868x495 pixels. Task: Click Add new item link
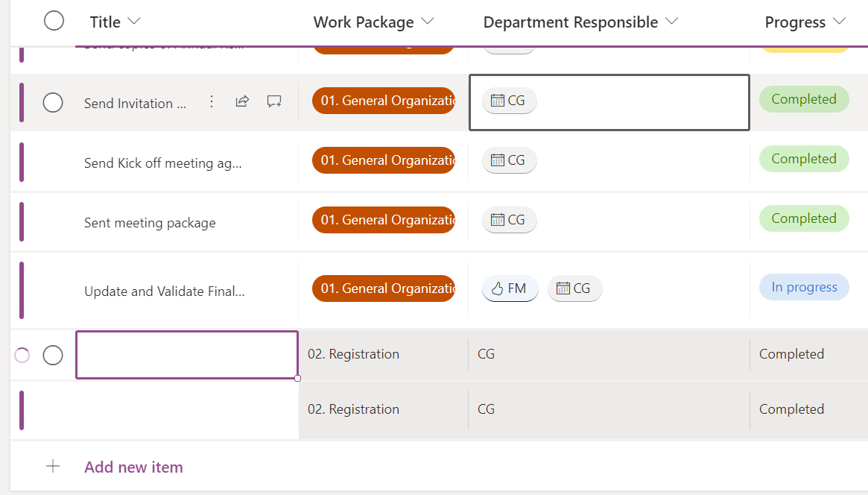(x=133, y=467)
